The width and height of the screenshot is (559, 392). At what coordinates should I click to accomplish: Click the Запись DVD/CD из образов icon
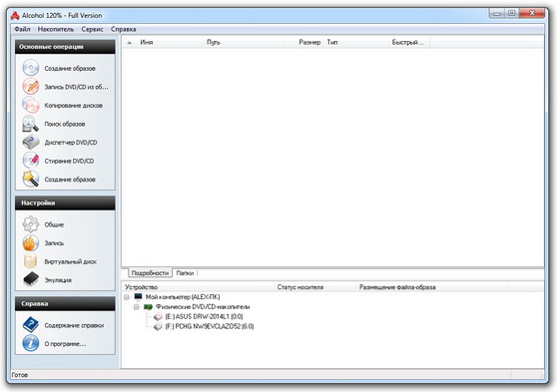tap(31, 86)
